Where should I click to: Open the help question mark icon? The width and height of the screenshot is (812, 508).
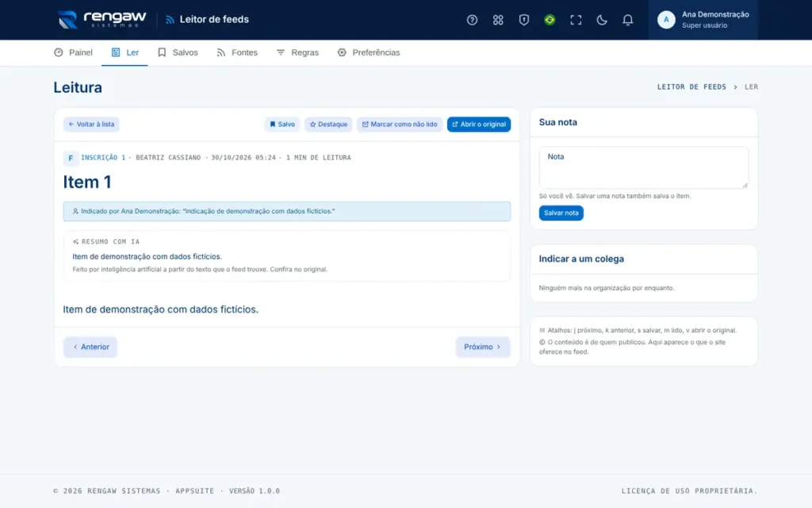472,20
